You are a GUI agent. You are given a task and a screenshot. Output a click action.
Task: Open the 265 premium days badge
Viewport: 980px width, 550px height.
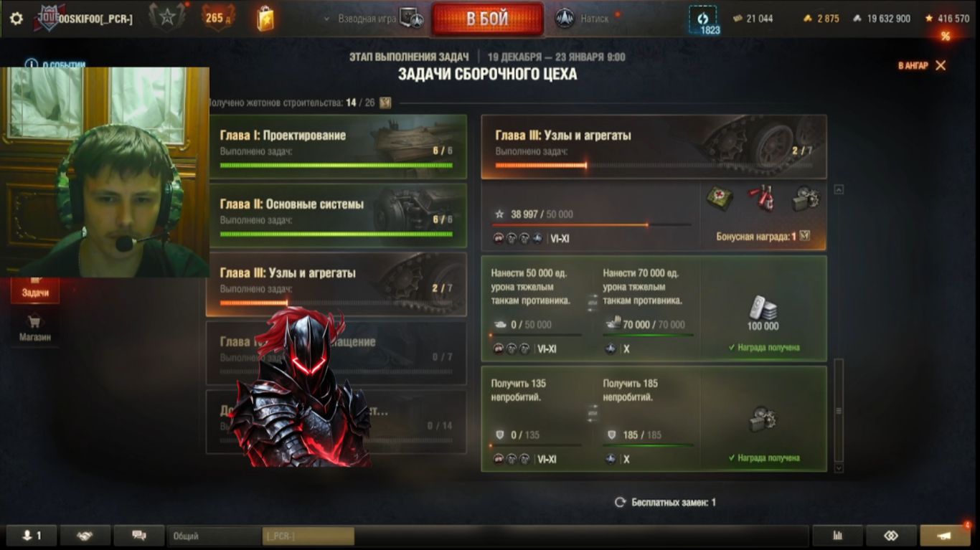214,18
